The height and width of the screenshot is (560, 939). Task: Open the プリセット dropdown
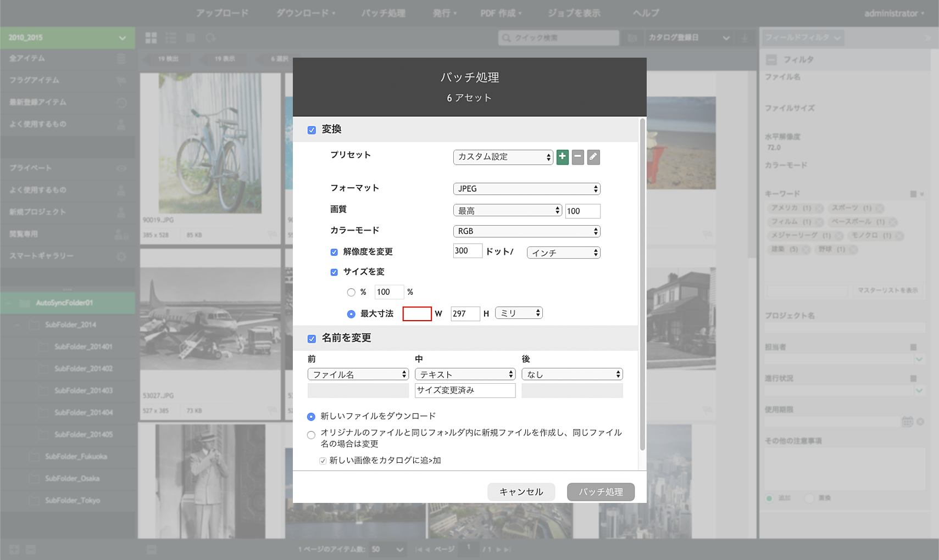click(503, 157)
